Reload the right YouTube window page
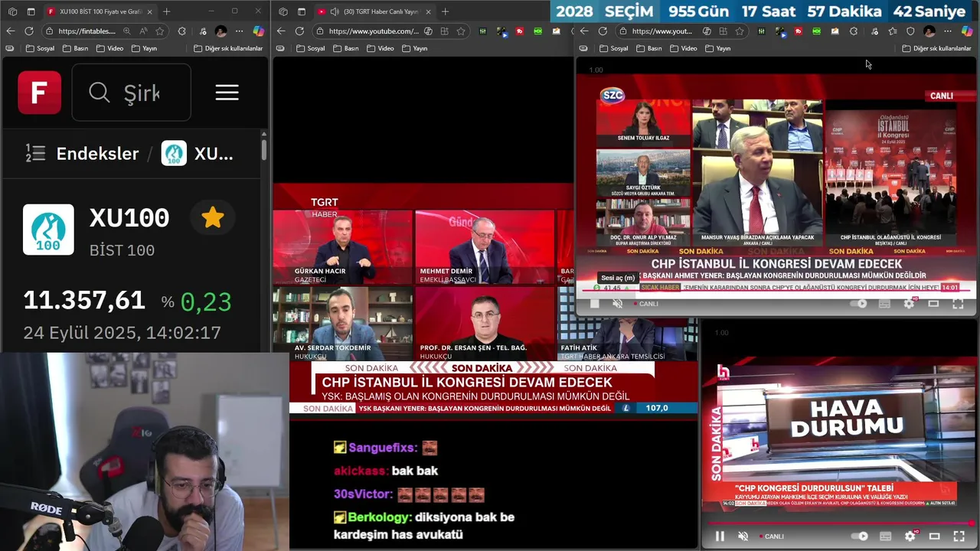980x551 pixels. coord(603,31)
